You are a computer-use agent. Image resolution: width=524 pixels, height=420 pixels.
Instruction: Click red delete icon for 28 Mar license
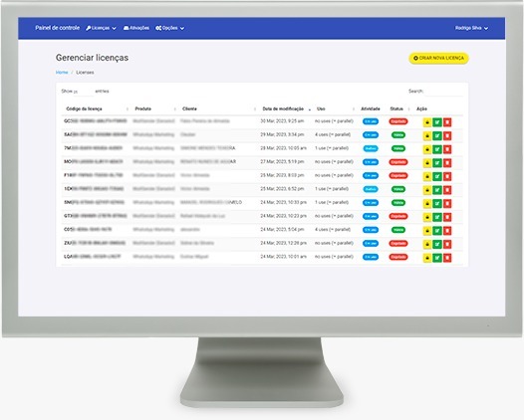pos(447,149)
